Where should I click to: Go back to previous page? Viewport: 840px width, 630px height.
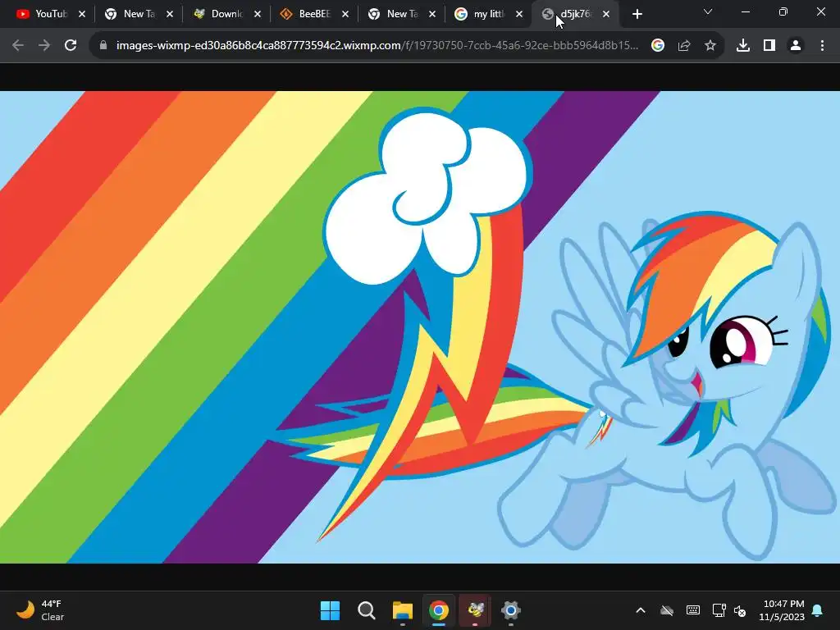tap(18, 46)
